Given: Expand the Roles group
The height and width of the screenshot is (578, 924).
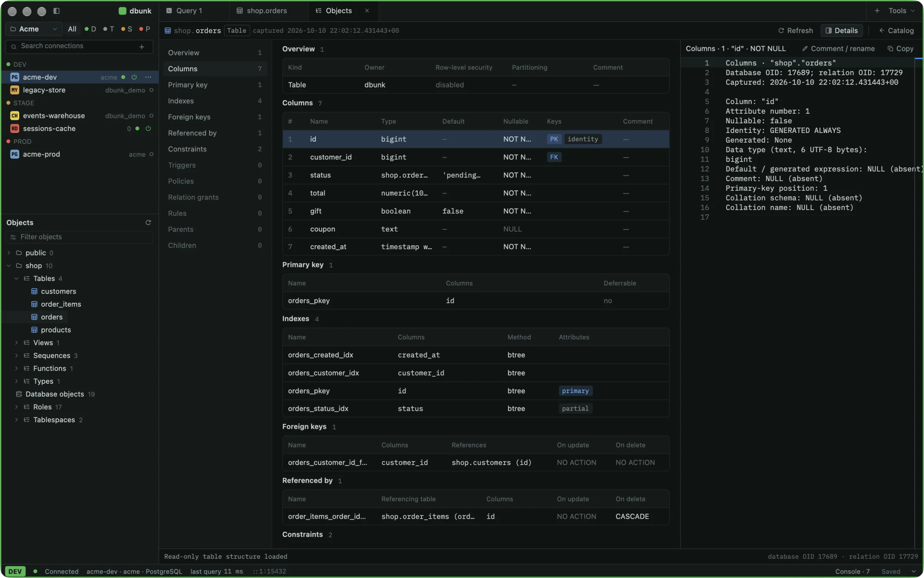Looking at the screenshot, I should pos(16,407).
